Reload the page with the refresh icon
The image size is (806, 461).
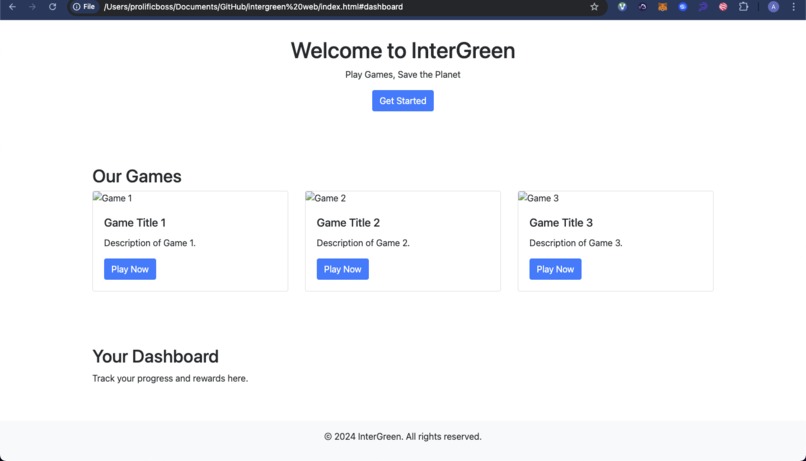pos(52,7)
